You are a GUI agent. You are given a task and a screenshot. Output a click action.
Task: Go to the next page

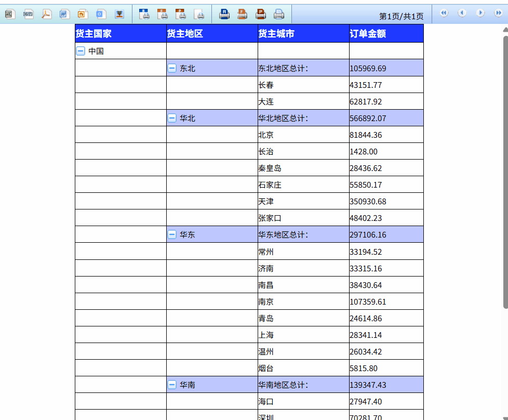[480, 13]
